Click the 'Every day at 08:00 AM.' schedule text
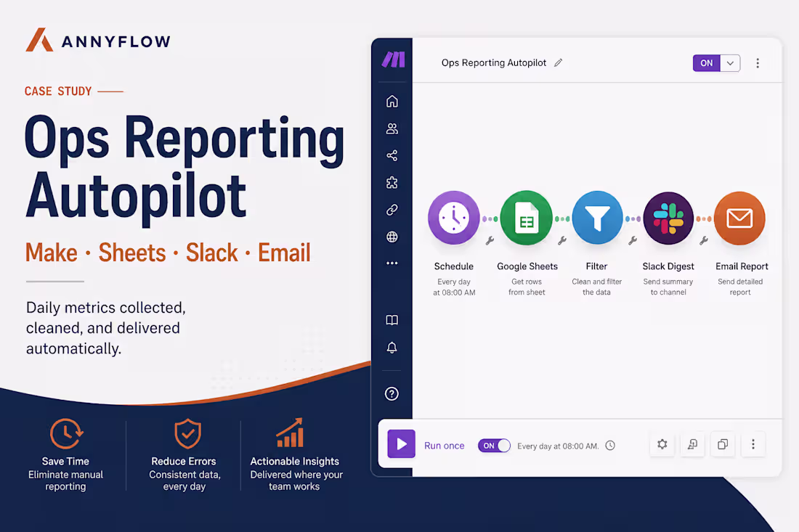Screen dimensions: 799x532 click(558, 446)
